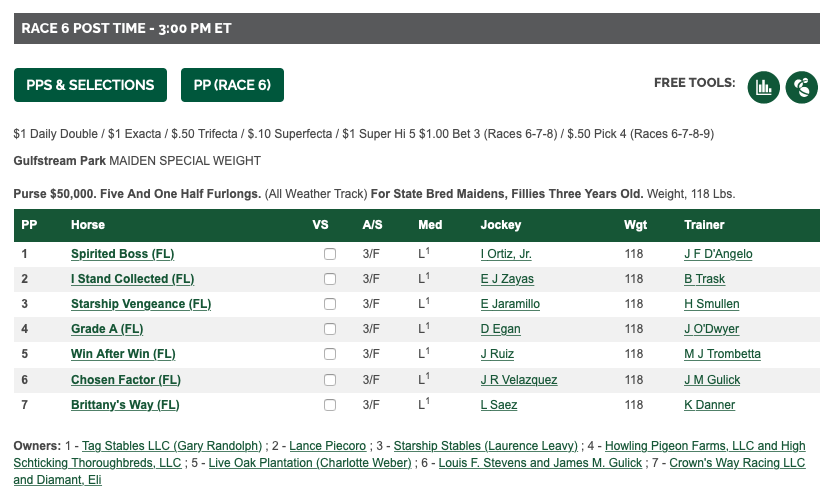Check the VS box for Spirited Boss
Screen dimensions: 834x495
click(330, 254)
